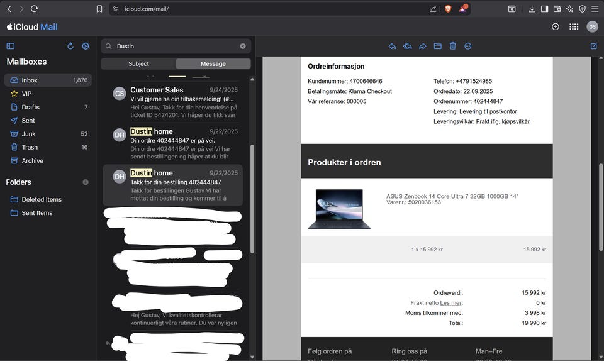Compose a new email message
The image size is (604, 364).
click(594, 46)
